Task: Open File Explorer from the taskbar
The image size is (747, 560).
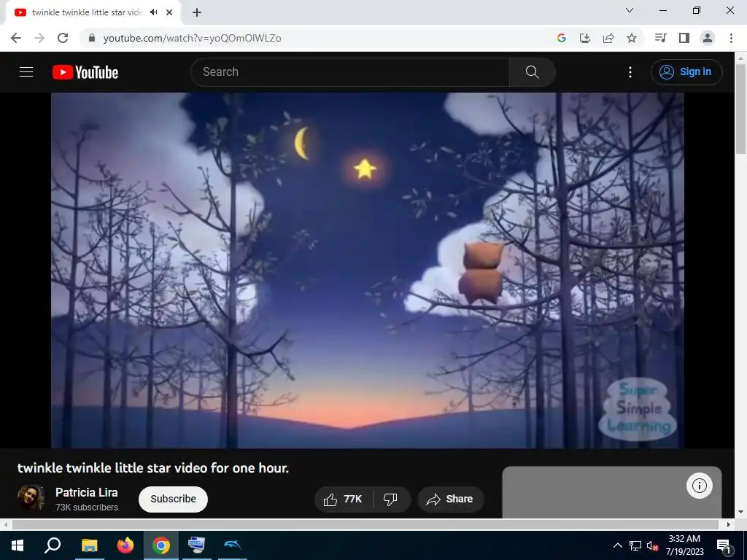Action: [89, 545]
